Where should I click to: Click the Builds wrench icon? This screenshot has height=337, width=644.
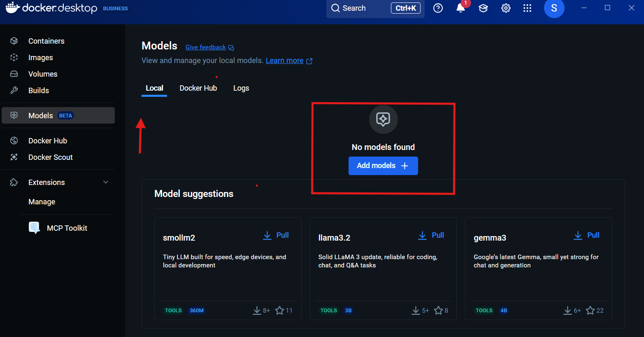[x=14, y=90]
